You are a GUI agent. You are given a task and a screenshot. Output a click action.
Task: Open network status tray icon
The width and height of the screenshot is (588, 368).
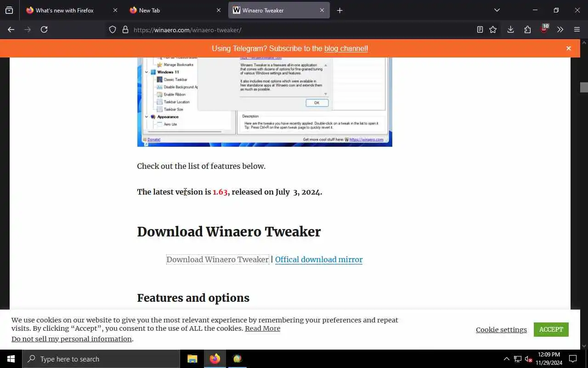[518, 359]
